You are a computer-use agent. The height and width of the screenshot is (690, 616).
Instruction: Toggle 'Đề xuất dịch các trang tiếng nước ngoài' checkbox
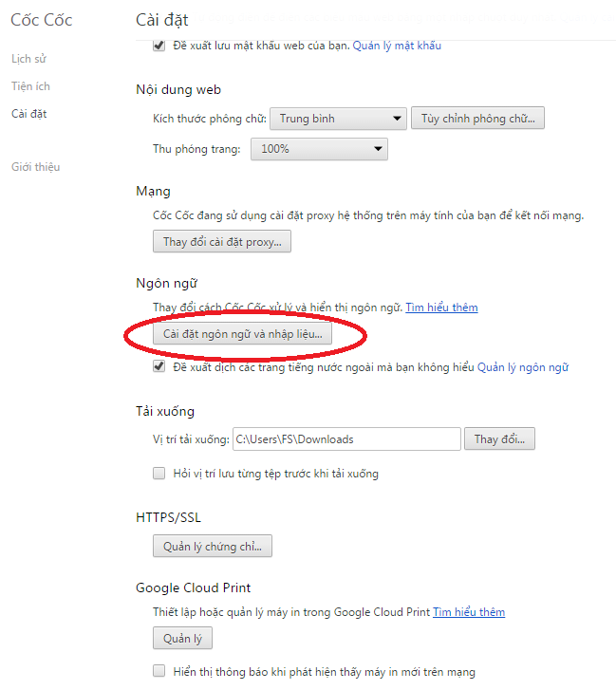point(159,366)
